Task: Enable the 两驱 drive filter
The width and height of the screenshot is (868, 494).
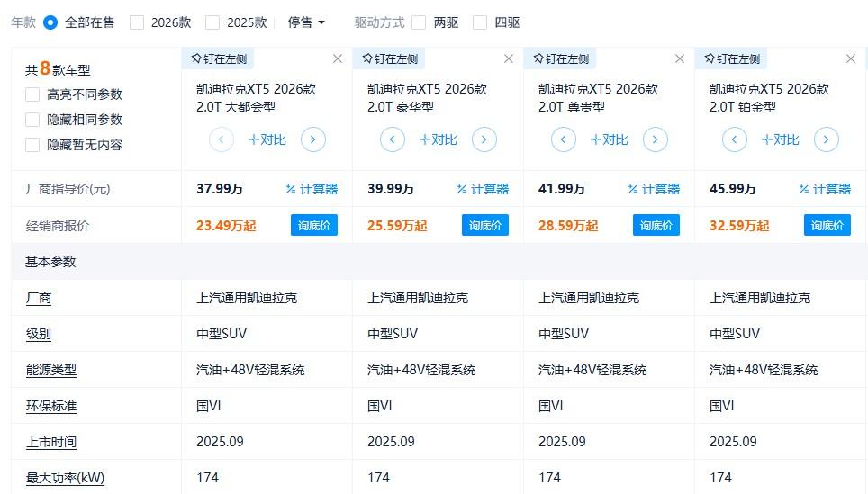Action: click(x=419, y=22)
